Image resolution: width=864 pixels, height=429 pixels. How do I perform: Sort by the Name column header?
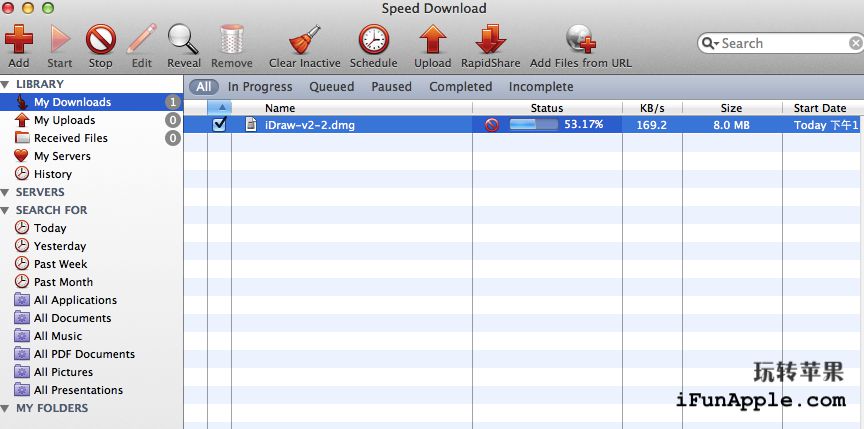pos(352,108)
